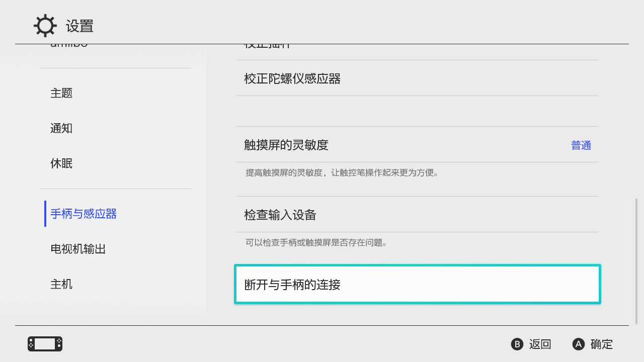Change the 普通 sensitivity value

pyautogui.click(x=581, y=145)
